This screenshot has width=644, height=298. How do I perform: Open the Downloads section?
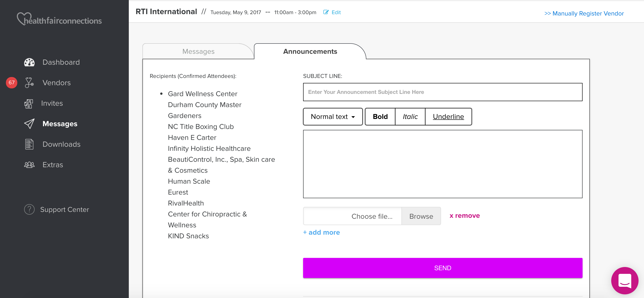point(61,144)
